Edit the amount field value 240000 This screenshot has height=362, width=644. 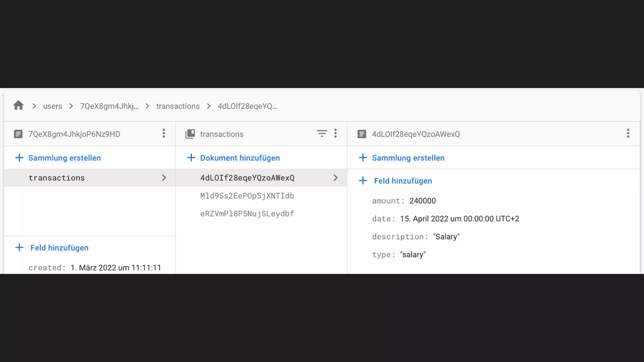click(422, 201)
